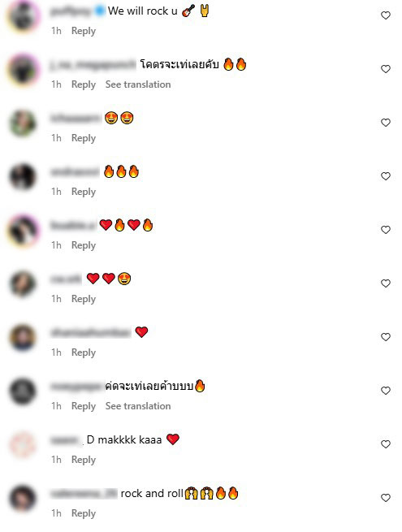Screen dimensions: 402x532
Task: Reply to the three-flames emoji comment
Action: point(84,192)
